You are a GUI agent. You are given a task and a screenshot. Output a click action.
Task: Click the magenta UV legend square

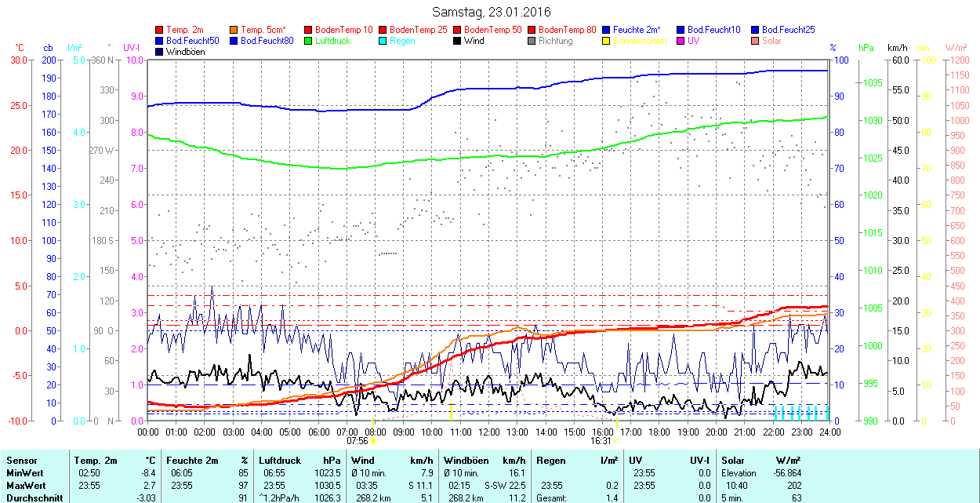tap(681, 41)
